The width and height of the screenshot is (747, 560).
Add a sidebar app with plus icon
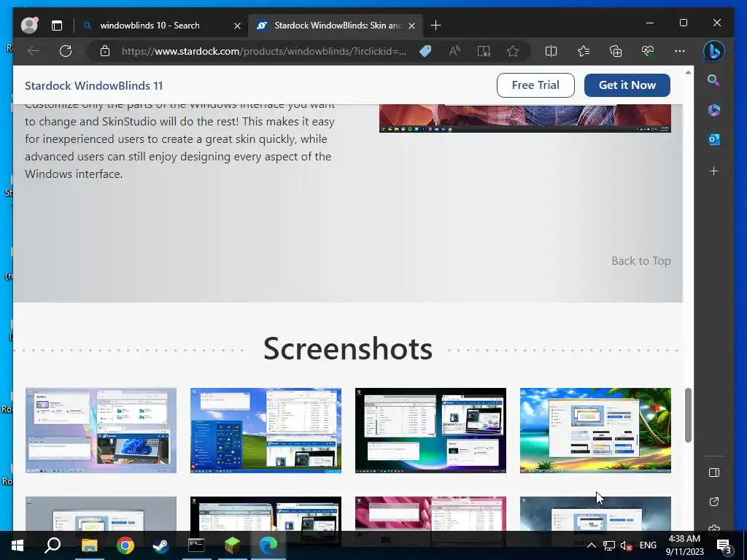click(x=713, y=171)
